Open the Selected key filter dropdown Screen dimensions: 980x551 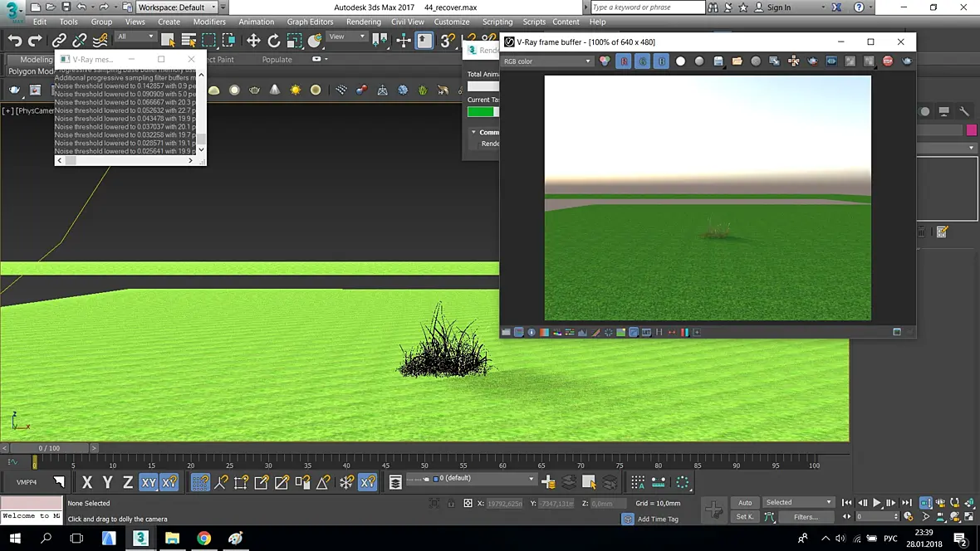pyautogui.click(x=799, y=503)
